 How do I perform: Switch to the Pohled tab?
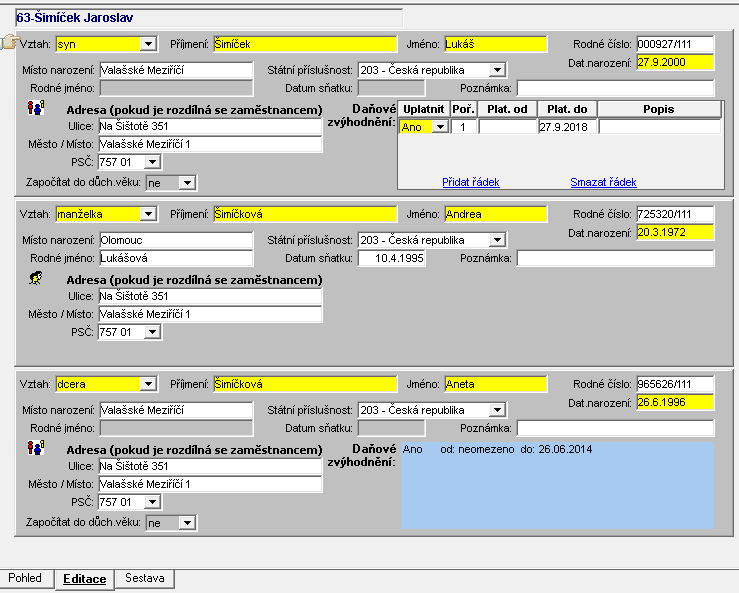click(x=25, y=578)
